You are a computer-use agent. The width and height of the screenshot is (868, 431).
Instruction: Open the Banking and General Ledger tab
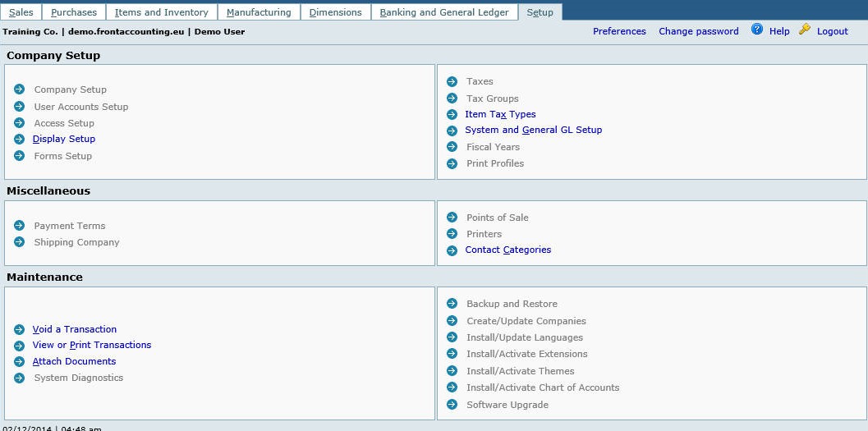click(x=444, y=12)
